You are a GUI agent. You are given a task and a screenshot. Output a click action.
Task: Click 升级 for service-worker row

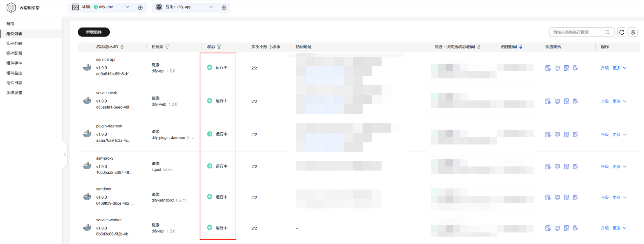pyautogui.click(x=605, y=228)
